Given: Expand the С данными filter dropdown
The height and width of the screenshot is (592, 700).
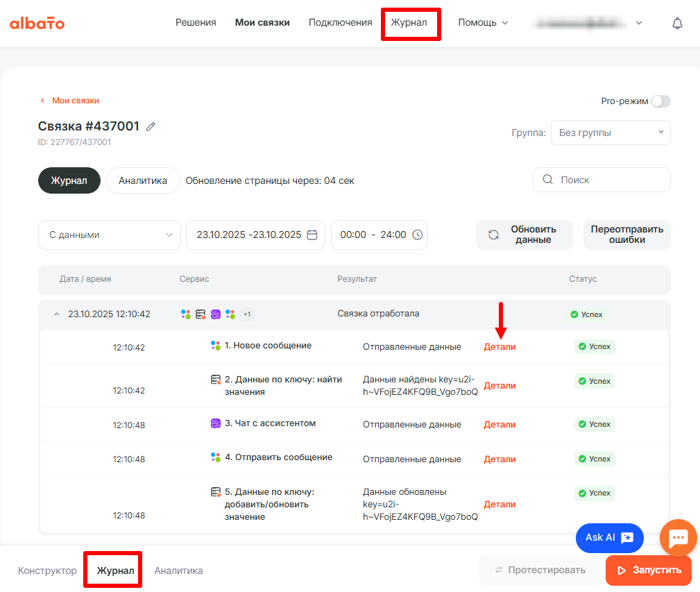Looking at the screenshot, I should tap(110, 235).
